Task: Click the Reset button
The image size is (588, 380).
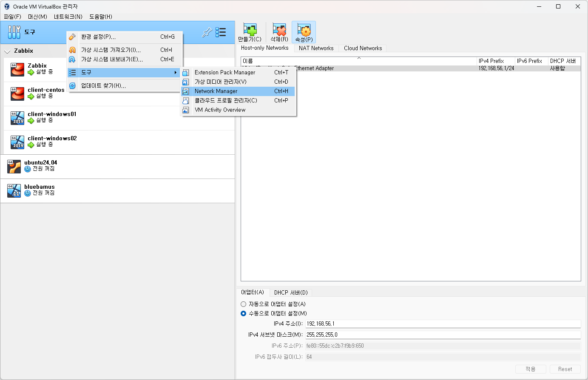Action: [565, 369]
